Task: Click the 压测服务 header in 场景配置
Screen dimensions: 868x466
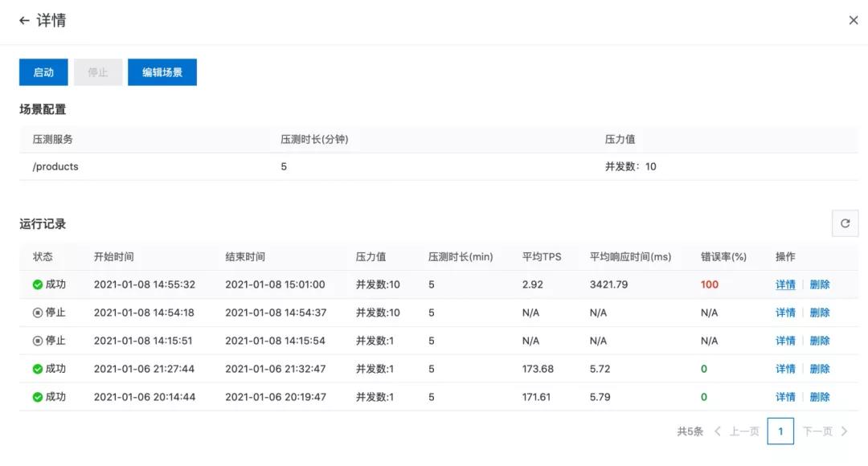Action: 52,140
